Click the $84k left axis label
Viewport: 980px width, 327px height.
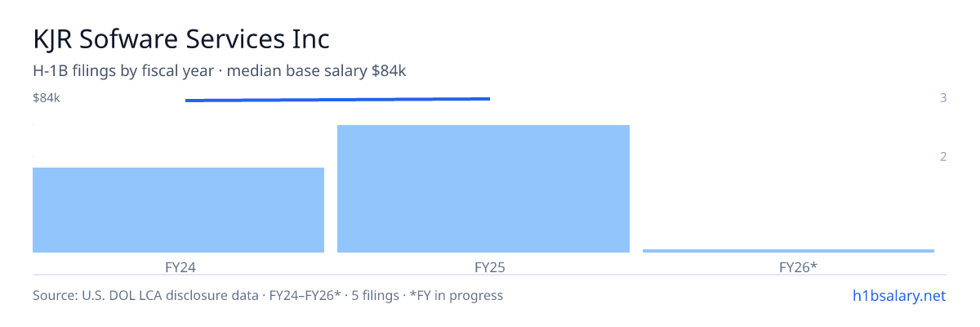[x=47, y=98]
